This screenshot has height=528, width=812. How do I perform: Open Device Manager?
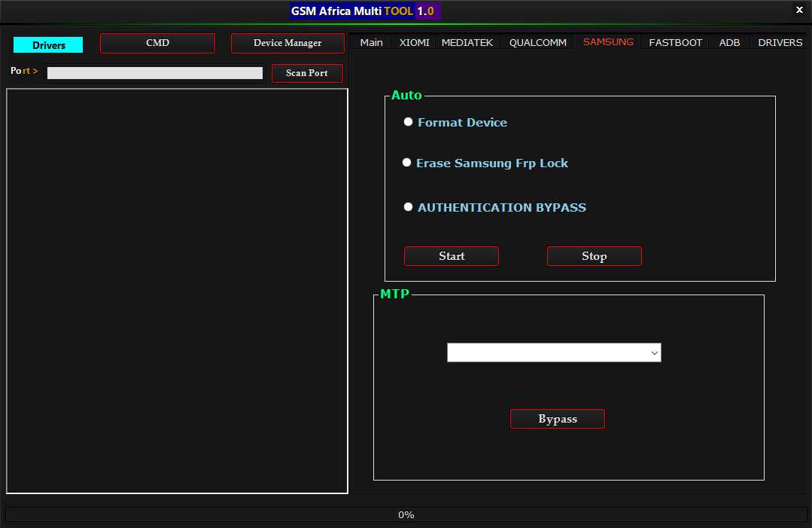tap(287, 44)
